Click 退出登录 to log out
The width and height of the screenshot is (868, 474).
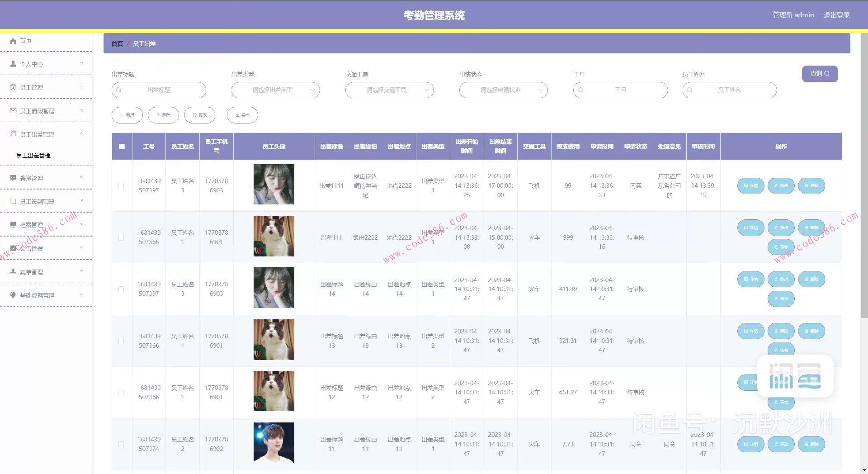pos(836,15)
